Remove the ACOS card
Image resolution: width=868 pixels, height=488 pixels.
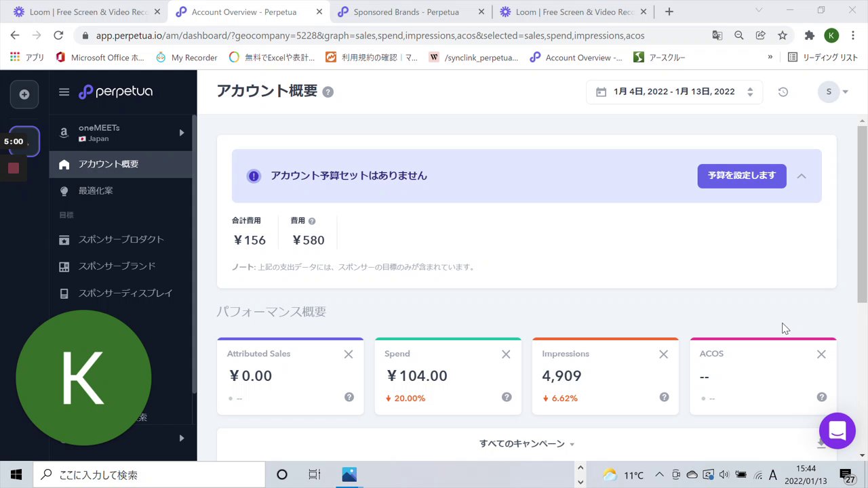click(821, 354)
